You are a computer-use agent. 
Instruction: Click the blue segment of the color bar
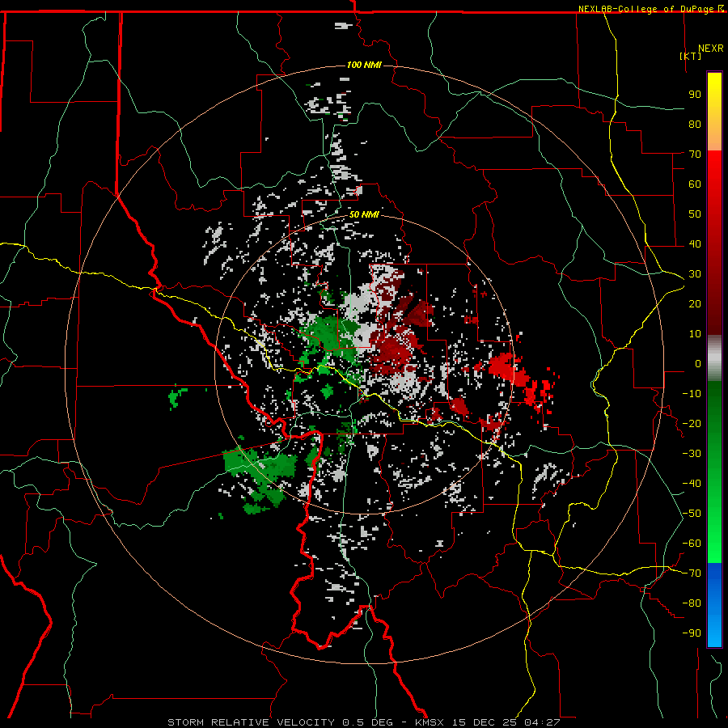pyautogui.click(x=714, y=604)
